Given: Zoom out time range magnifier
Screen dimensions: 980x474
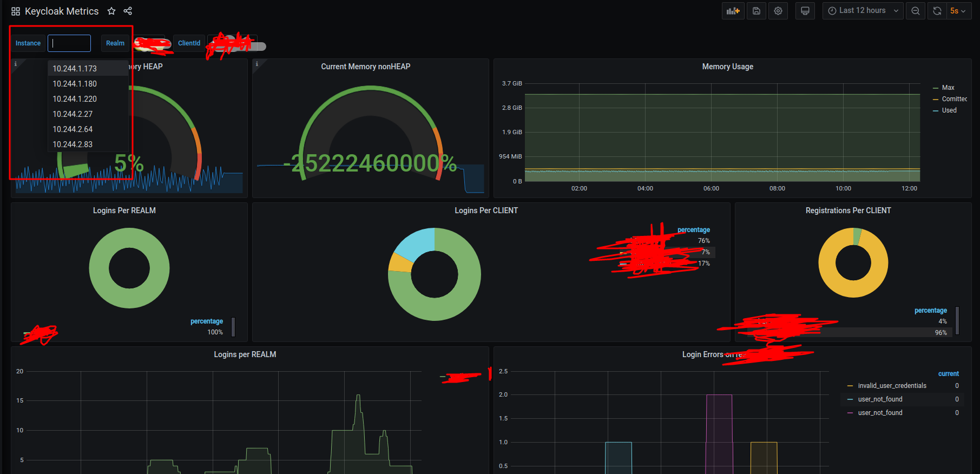Looking at the screenshot, I should (916, 11).
